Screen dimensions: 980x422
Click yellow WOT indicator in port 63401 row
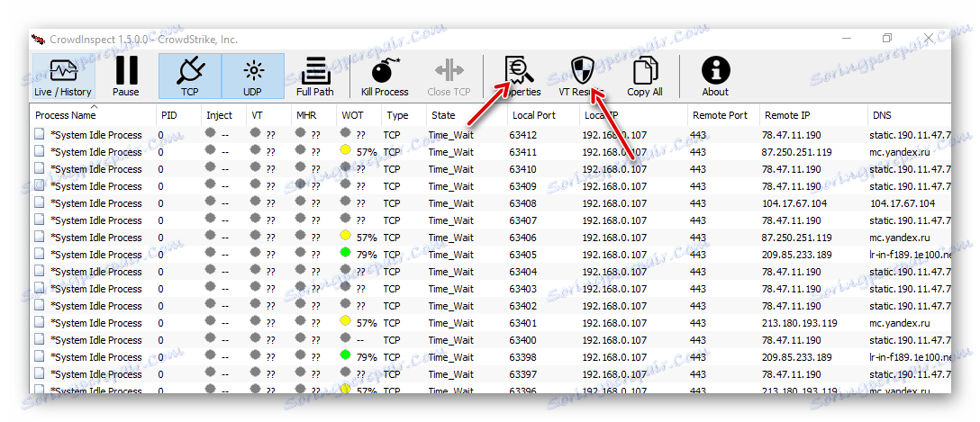(346, 321)
